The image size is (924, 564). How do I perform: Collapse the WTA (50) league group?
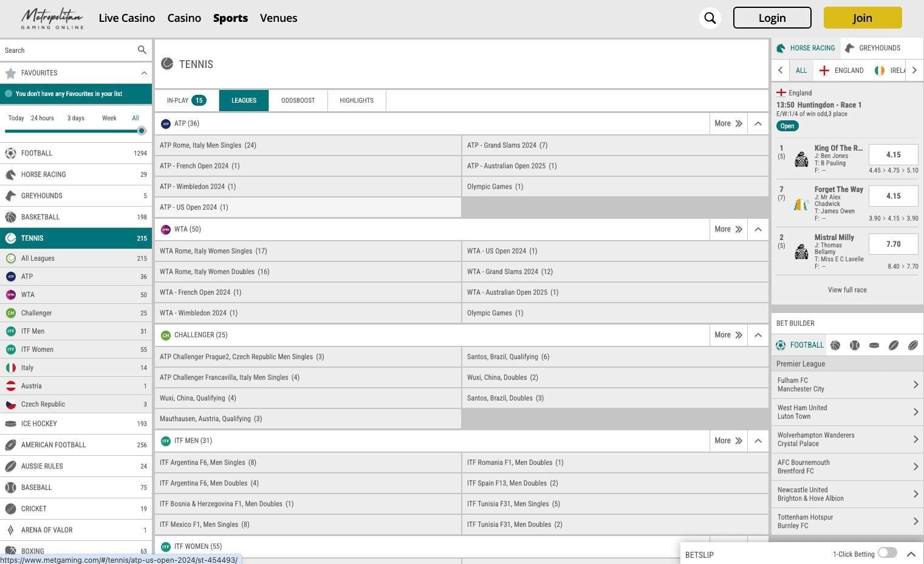coord(758,229)
